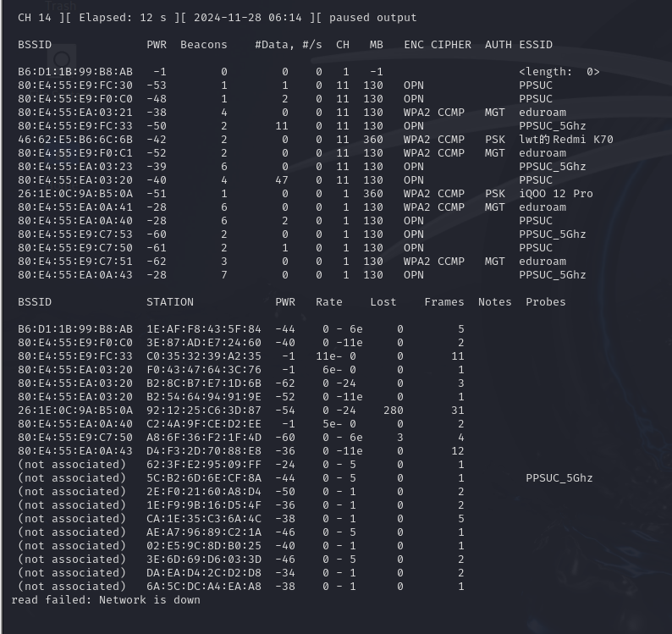Click the '<length: 0>' ESSID entry
672x634 pixels.
[559, 72]
